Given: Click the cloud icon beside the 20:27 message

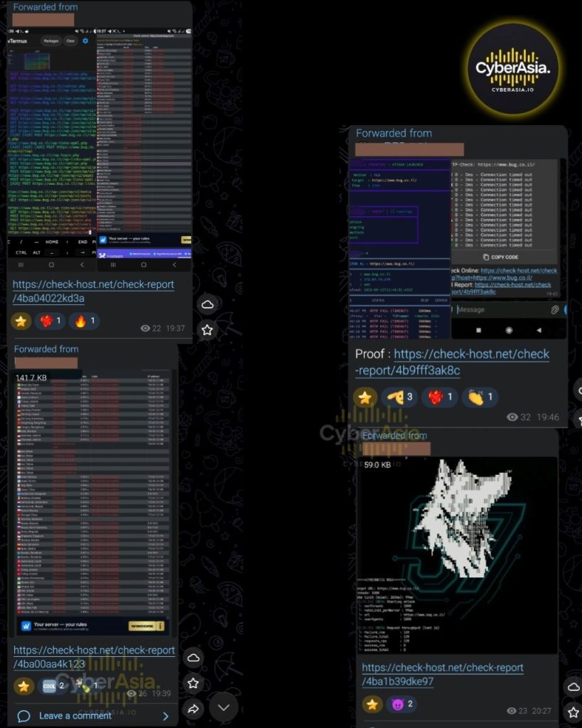Looking at the screenshot, I should (573, 687).
